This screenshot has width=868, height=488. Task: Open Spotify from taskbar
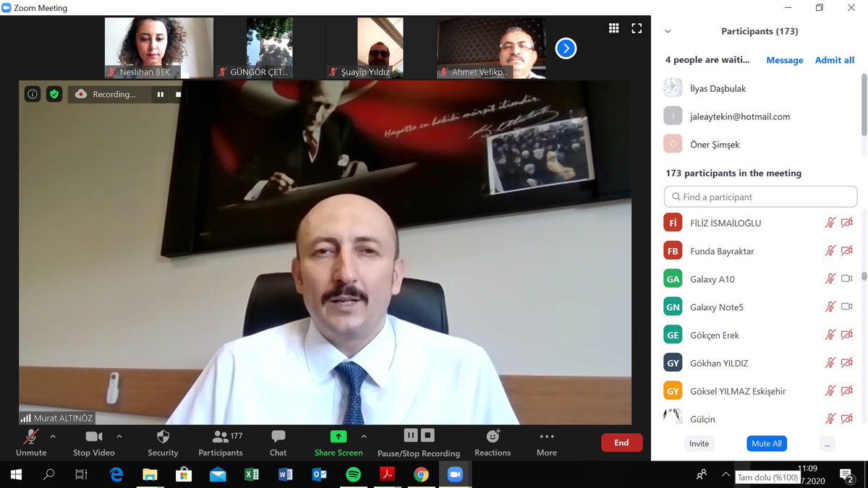[354, 475]
